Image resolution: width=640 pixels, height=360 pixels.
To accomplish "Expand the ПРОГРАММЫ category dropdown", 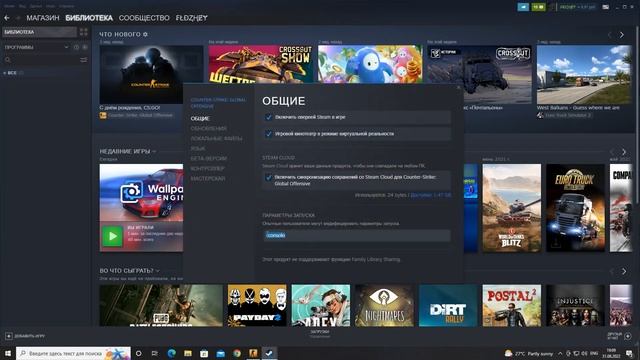I will point(67,47).
